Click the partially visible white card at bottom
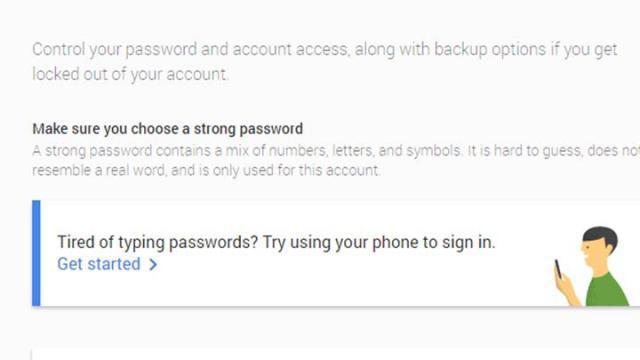The width and height of the screenshot is (640, 360). [336, 354]
